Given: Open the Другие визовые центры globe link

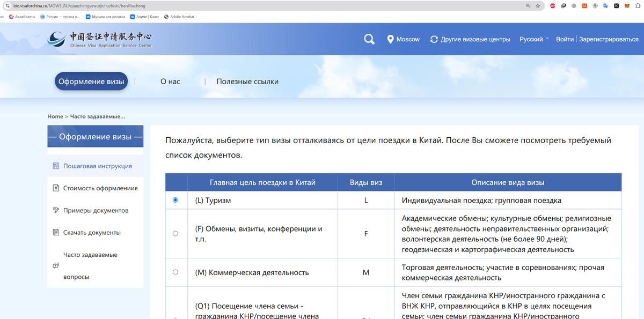Looking at the screenshot, I should click(470, 39).
